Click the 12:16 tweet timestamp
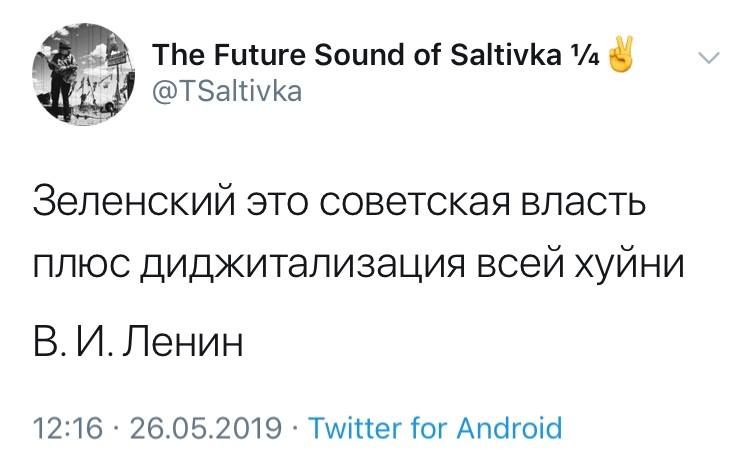This screenshot has height=454, width=750. pos(68,428)
